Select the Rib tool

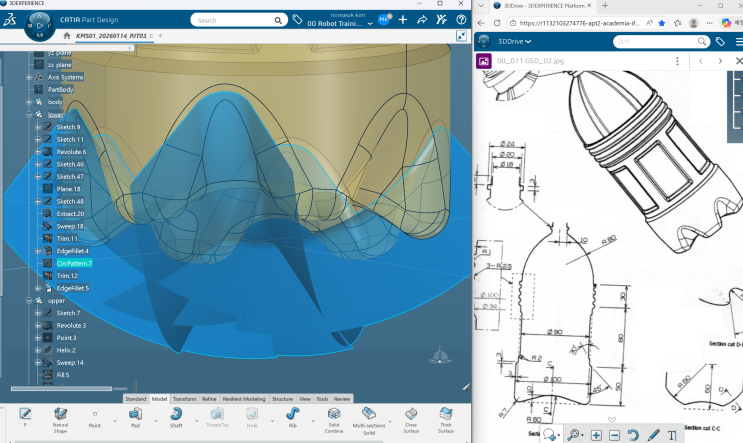pos(292,414)
